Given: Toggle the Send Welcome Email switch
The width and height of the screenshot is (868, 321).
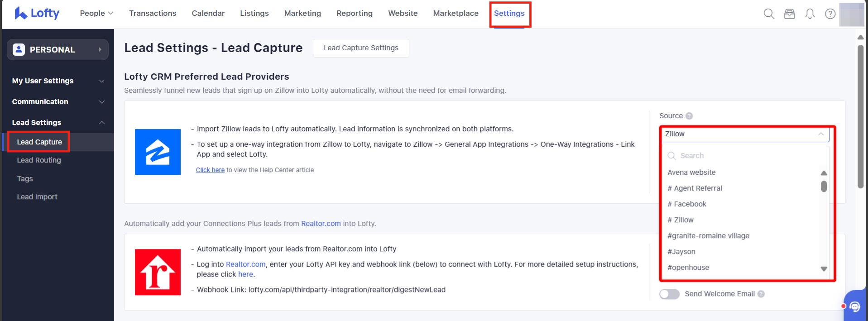Looking at the screenshot, I should click(669, 294).
